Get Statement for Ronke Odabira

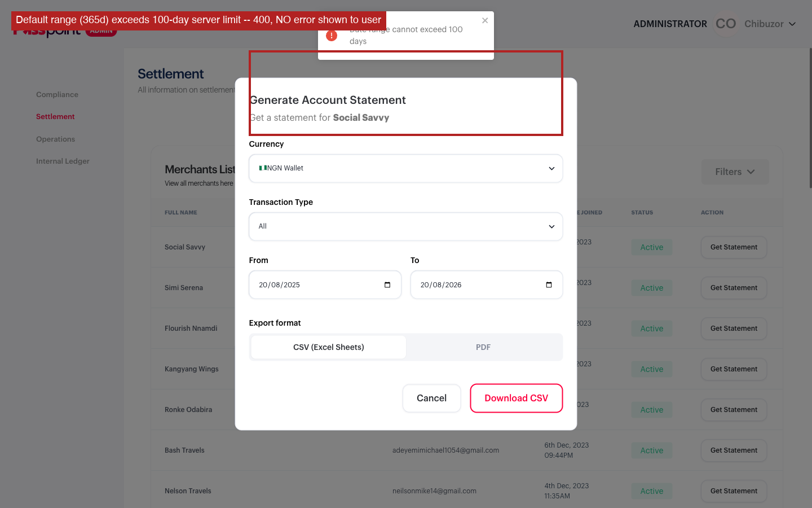pyautogui.click(x=734, y=410)
